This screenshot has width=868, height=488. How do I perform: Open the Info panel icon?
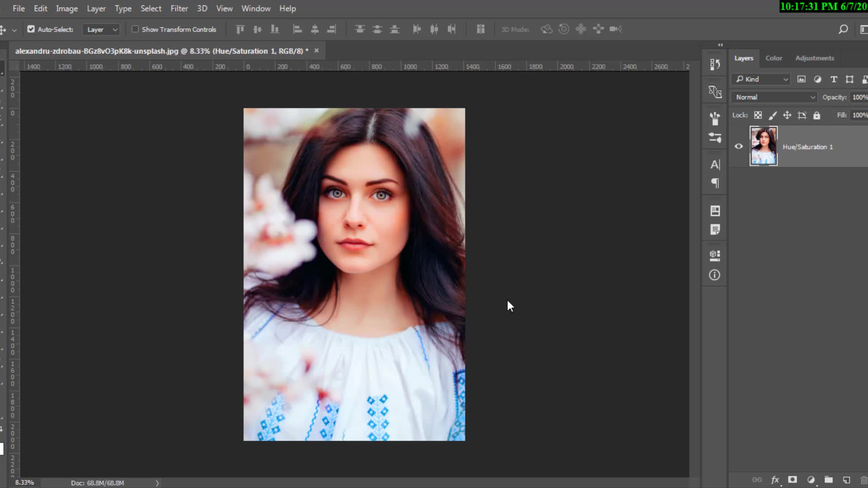[x=715, y=275]
